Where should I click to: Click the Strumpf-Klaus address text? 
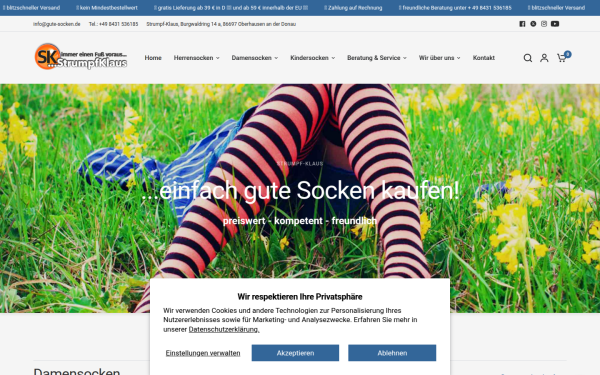pos(221,24)
